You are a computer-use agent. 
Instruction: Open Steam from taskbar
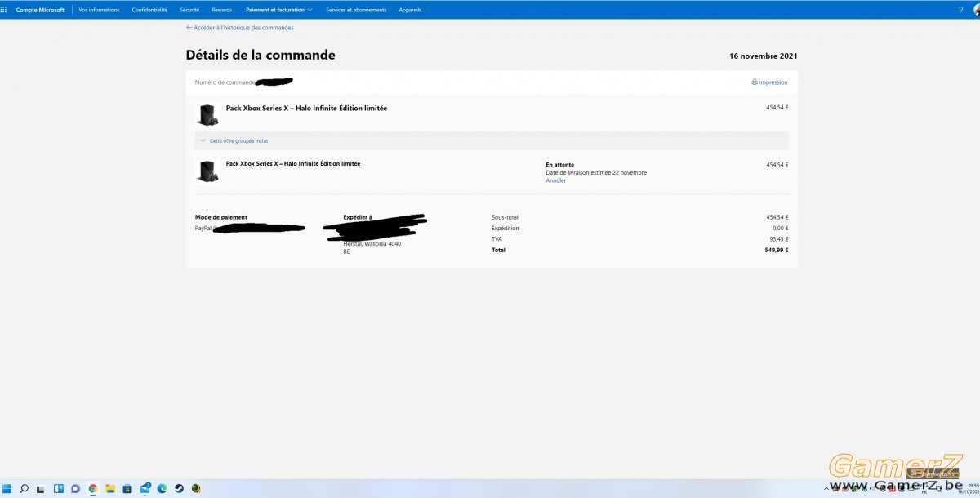(x=179, y=489)
